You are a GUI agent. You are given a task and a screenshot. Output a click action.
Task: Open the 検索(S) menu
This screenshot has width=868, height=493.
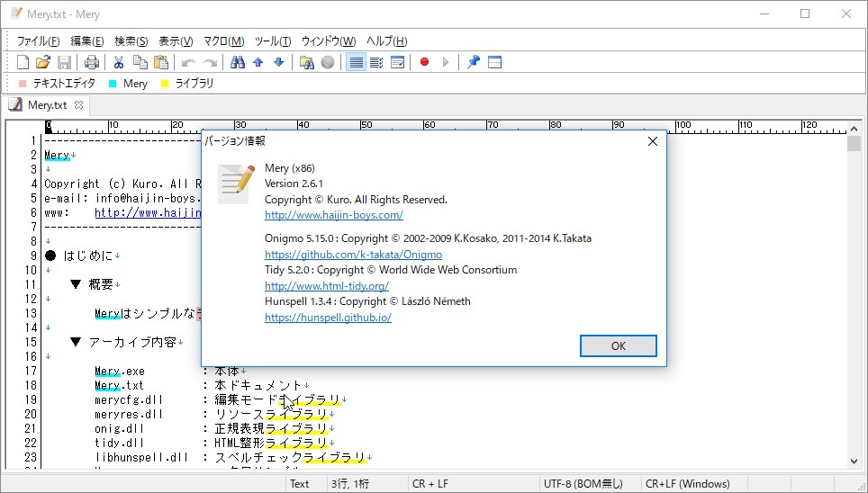point(131,41)
